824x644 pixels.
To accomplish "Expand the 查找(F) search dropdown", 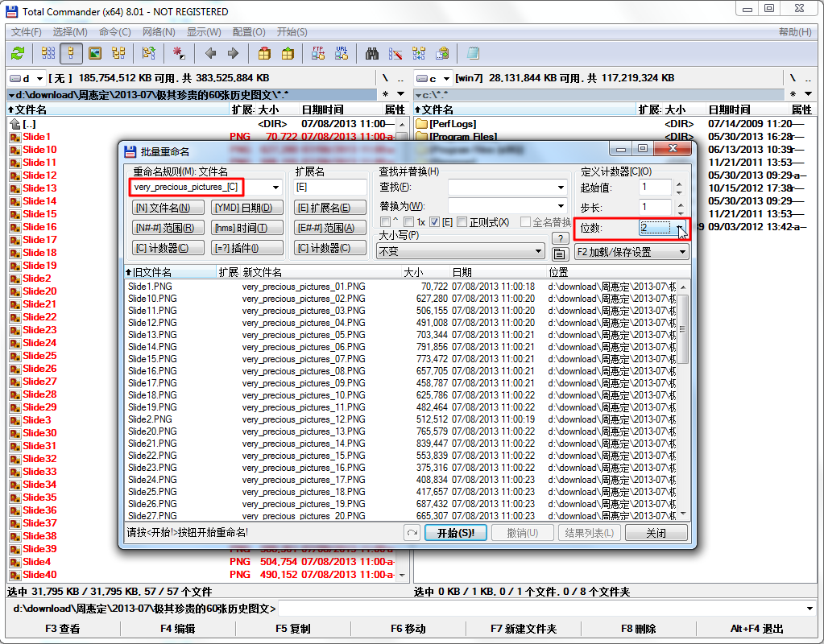I will (x=561, y=188).
